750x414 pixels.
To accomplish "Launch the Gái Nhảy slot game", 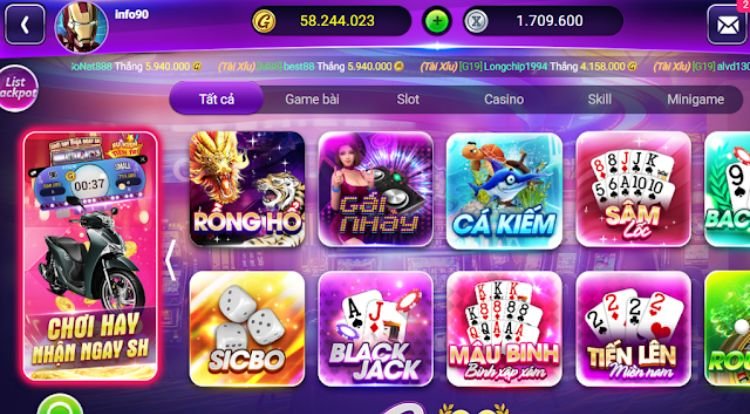I will pyautogui.click(x=375, y=189).
